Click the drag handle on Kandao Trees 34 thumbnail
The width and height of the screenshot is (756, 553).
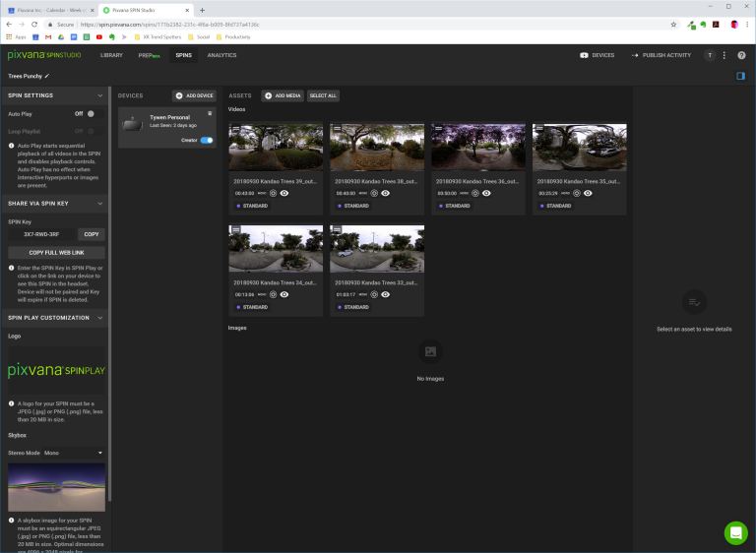coord(236,230)
